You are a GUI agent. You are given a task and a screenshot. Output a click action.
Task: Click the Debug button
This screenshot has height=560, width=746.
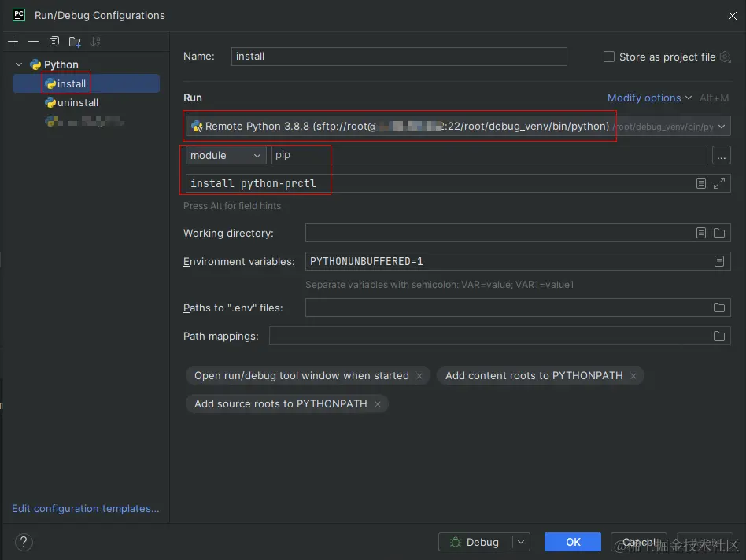[x=475, y=542]
